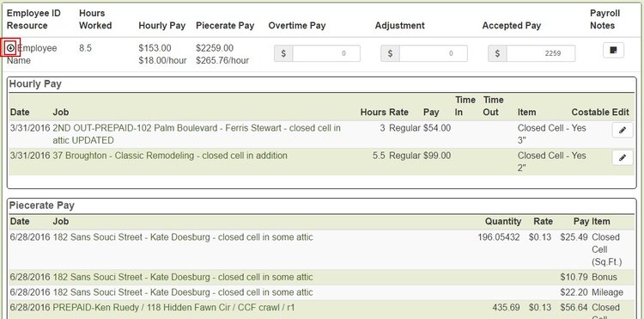This screenshot has height=319, width=644.
Task: Click the Piecerate Pay column header
Action: (x=225, y=26)
